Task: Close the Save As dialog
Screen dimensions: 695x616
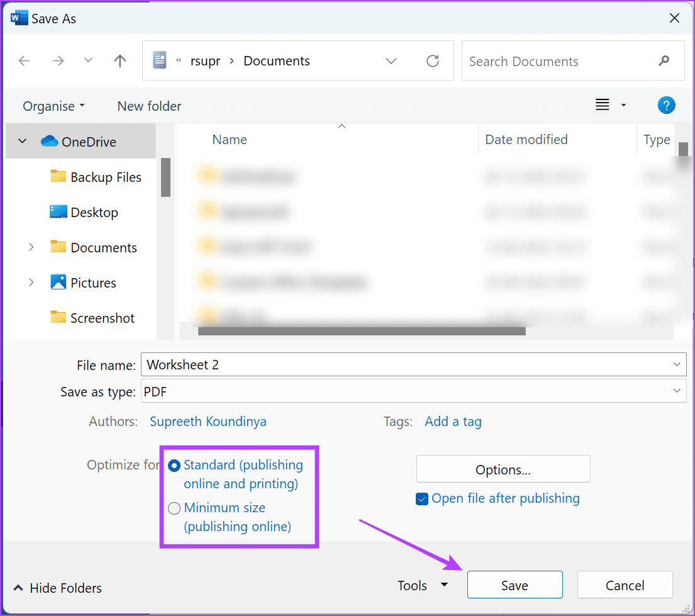Action: tap(674, 18)
